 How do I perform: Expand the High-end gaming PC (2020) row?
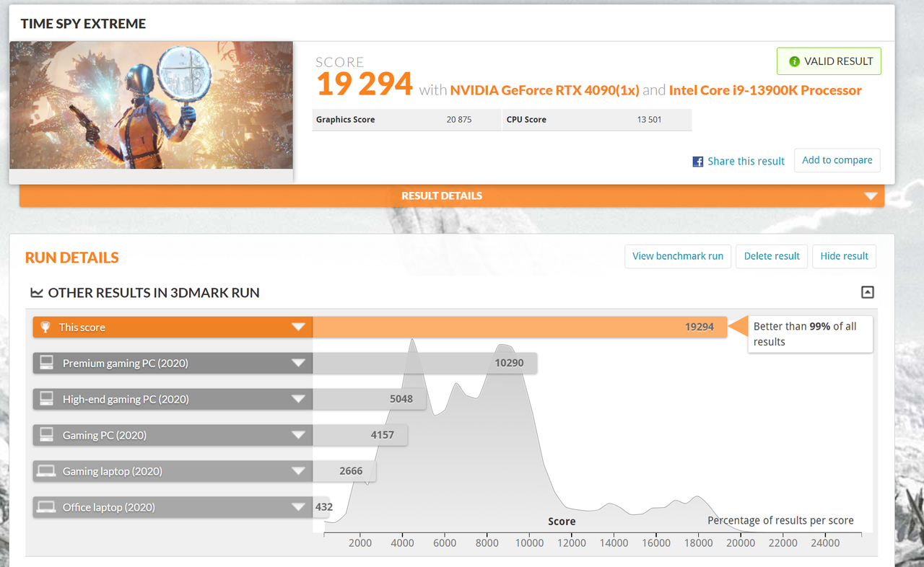[x=298, y=400]
